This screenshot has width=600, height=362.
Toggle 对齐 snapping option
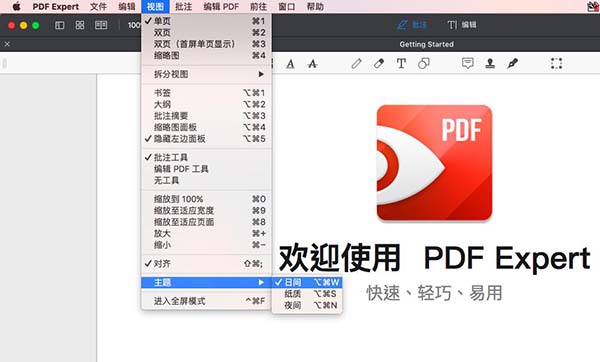coord(206,264)
